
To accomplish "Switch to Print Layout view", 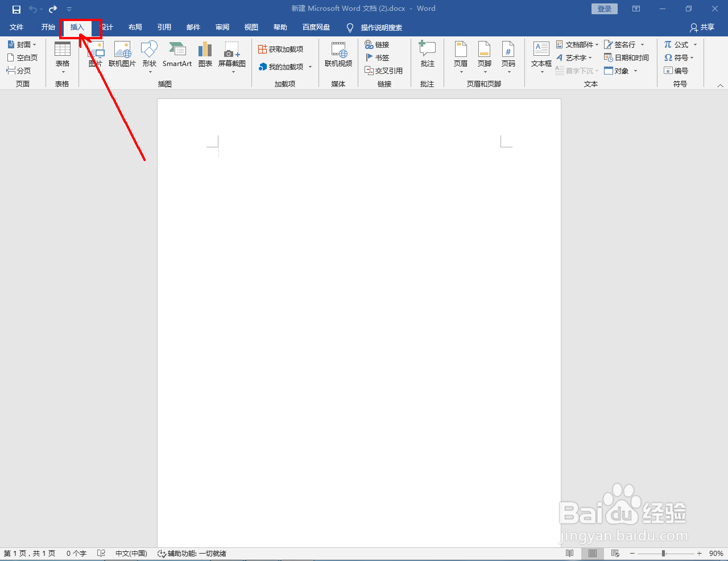I will coord(593,554).
